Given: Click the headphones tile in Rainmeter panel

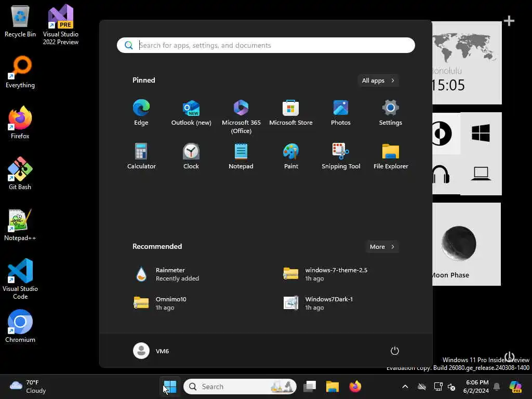Looking at the screenshot, I should click(446, 175).
